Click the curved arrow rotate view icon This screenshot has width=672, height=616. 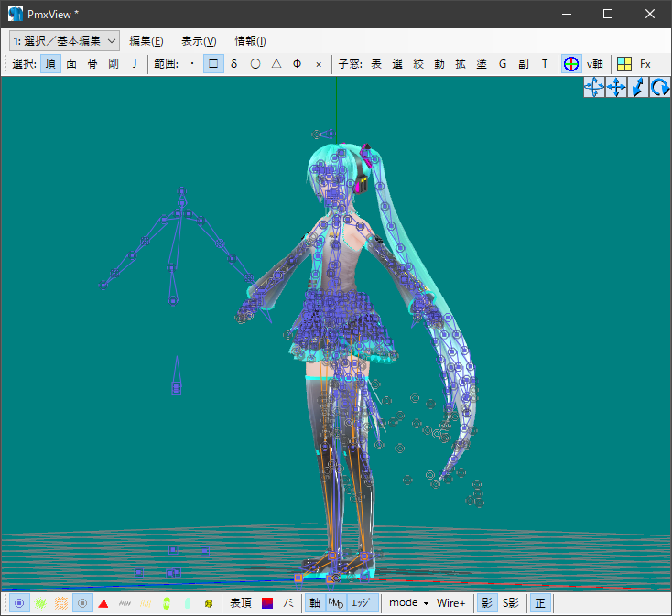(x=659, y=87)
